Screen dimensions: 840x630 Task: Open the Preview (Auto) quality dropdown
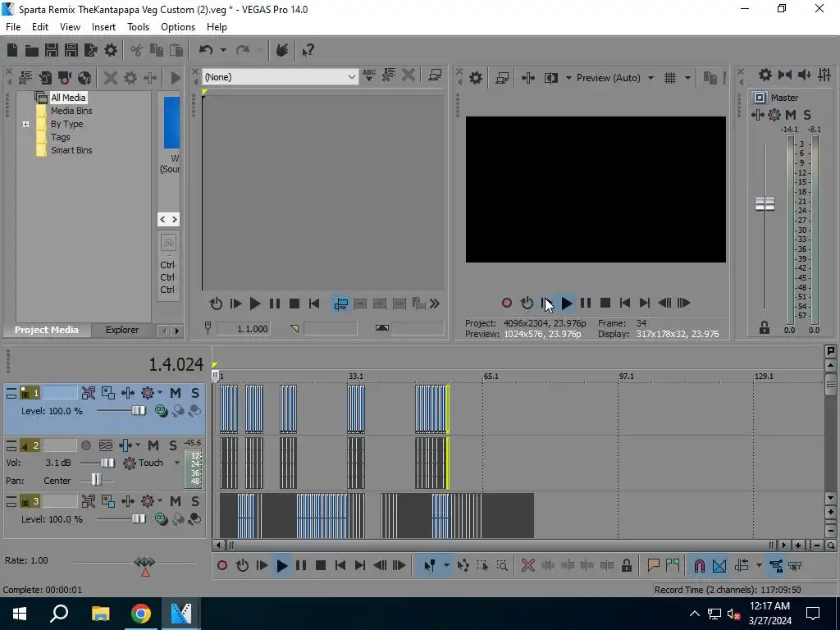[x=651, y=78]
